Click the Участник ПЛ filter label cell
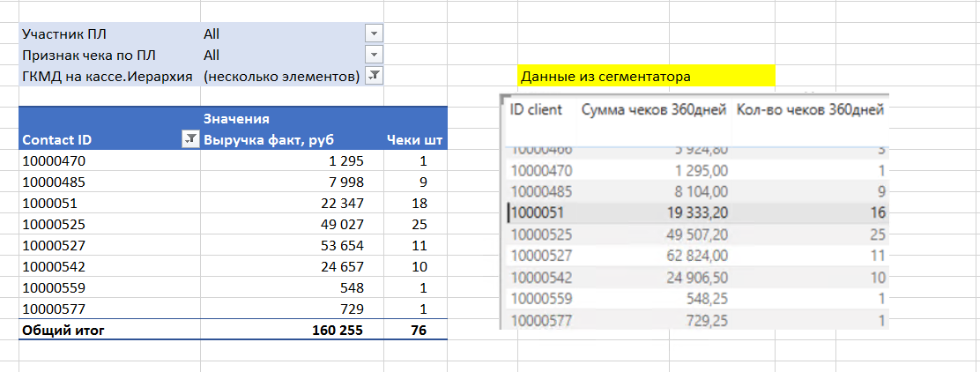Screen dimensions: 980x372 65,33
